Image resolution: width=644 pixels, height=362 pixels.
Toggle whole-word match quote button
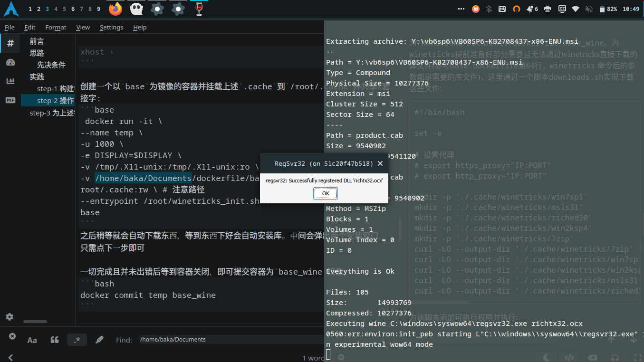pyautogui.click(x=55, y=340)
